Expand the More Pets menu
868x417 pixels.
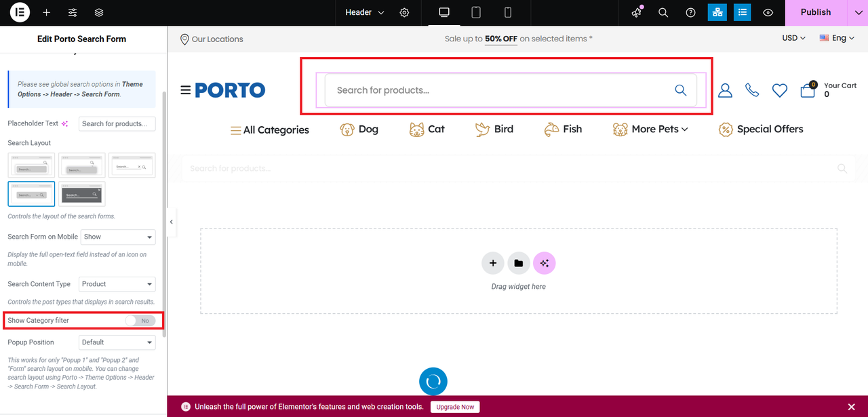pyautogui.click(x=650, y=129)
